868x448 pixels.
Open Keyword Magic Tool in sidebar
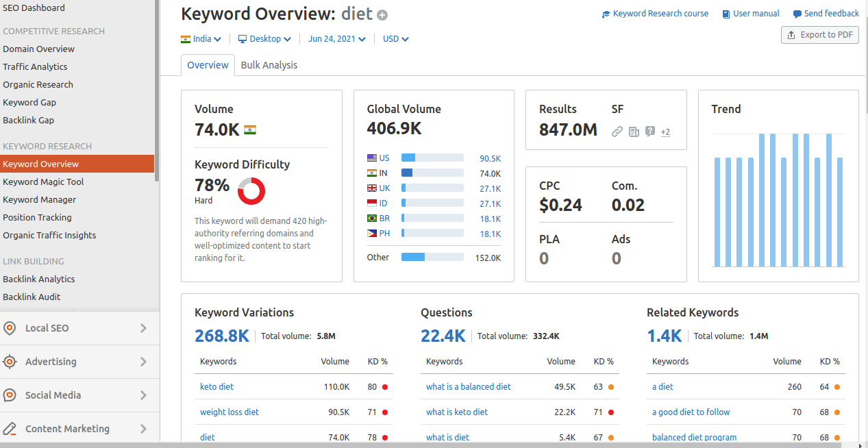click(43, 182)
